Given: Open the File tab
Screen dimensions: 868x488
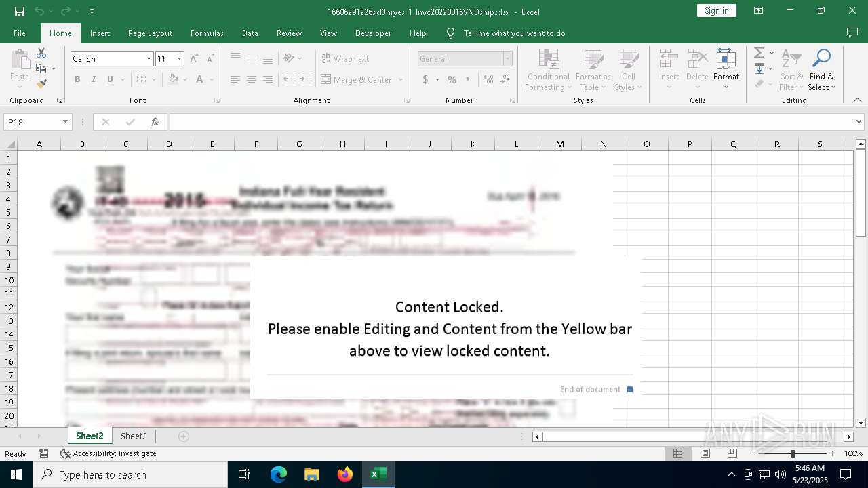Looking at the screenshot, I should (x=20, y=33).
